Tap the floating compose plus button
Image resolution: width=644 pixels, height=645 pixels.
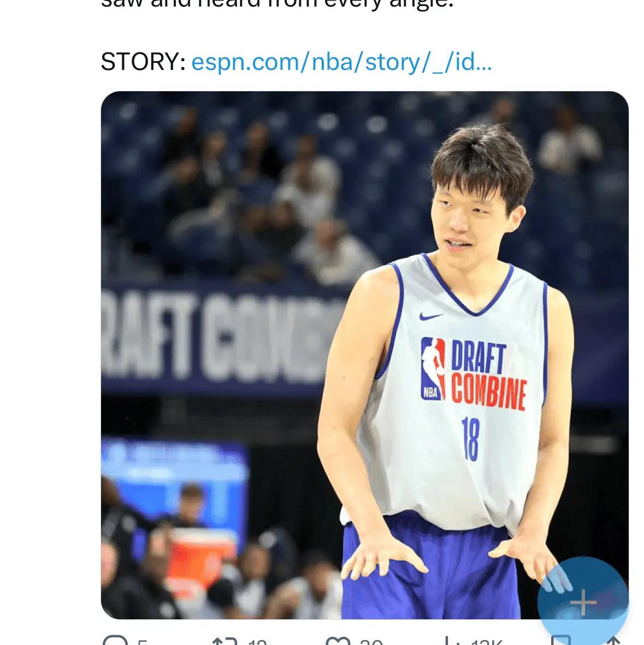(583, 602)
